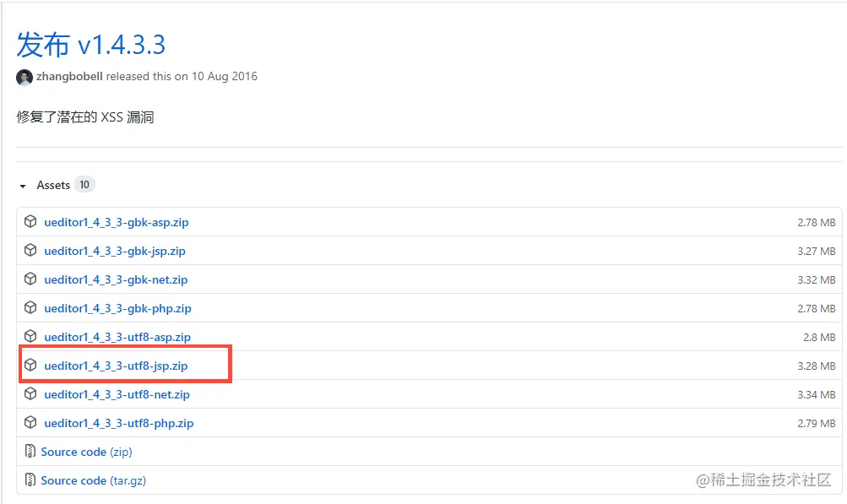Screen dimensions: 847x504
Task: Click the package icon of ueditor1_4_3_3-gbk-asp.zip
Action: coord(30,221)
